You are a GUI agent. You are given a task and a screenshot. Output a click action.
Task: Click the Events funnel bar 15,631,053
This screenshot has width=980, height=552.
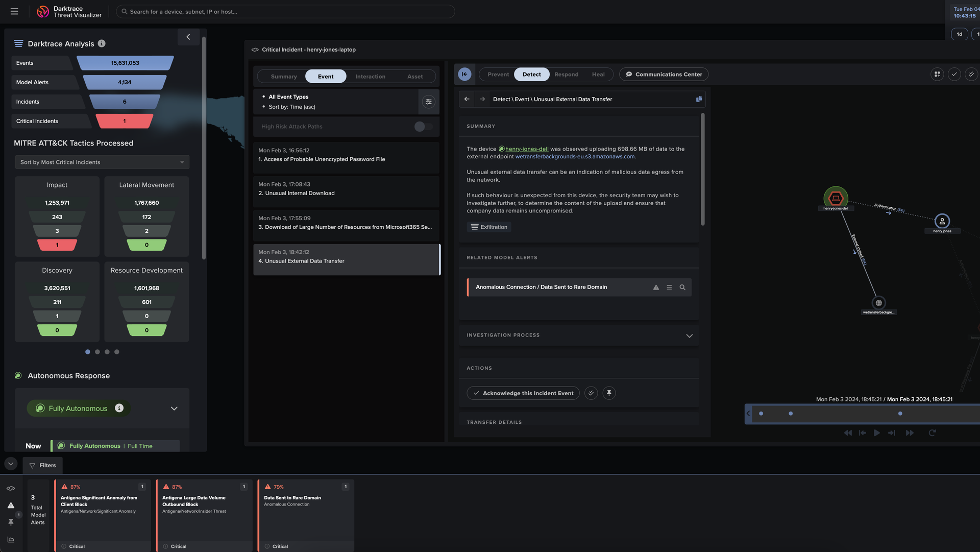click(x=125, y=63)
